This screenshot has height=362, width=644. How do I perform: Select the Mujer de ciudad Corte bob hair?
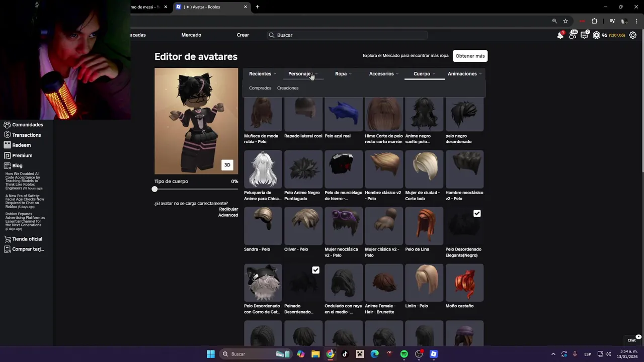(424, 169)
